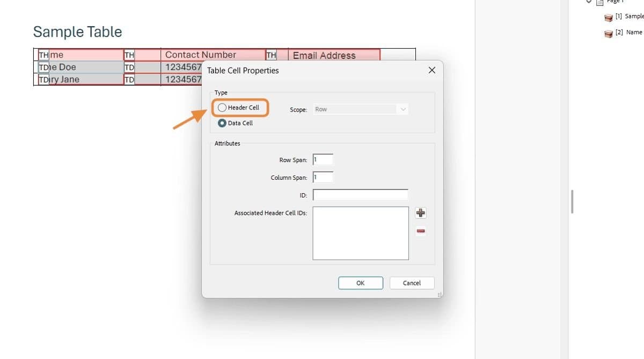
Task: Click the container box icon next to [1] Sample
Action: [609, 17]
